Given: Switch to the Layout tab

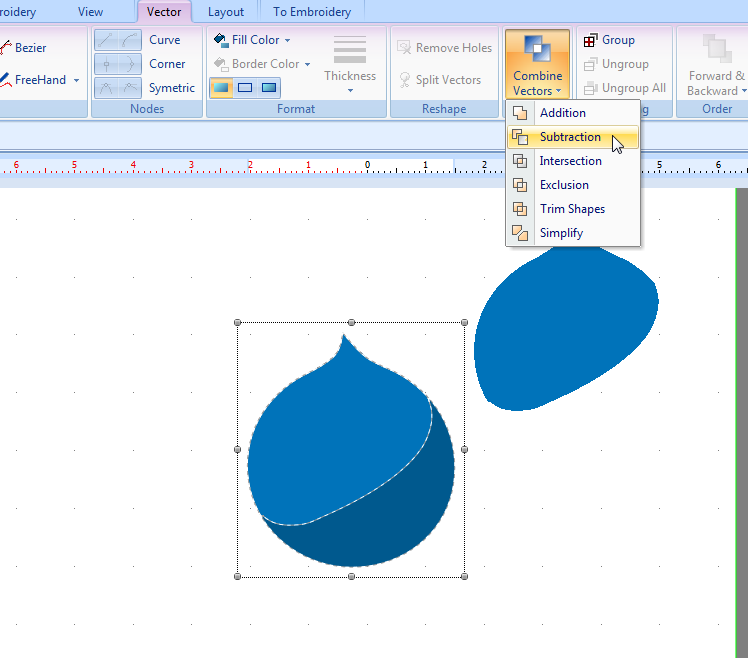Looking at the screenshot, I should 226,12.
